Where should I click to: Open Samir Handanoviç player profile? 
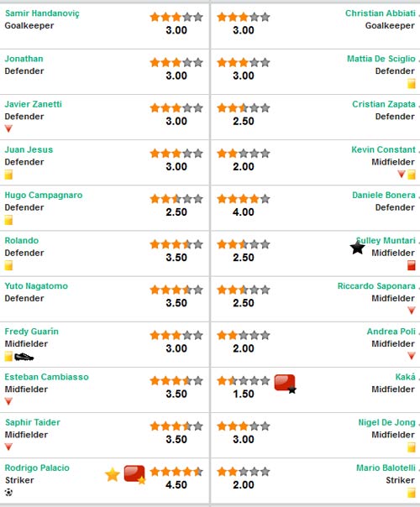[42, 13]
